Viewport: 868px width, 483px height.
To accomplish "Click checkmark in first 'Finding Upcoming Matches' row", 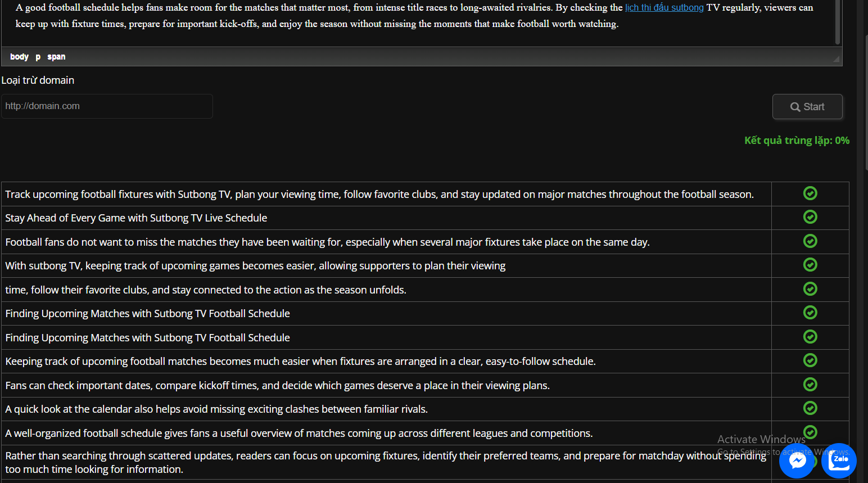I will coord(810,313).
